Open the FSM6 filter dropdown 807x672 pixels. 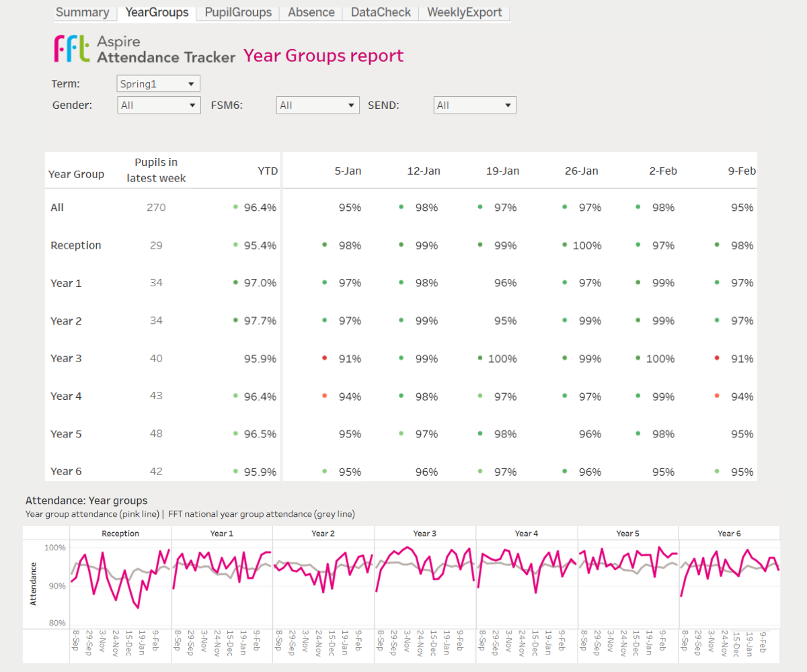coord(318,106)
